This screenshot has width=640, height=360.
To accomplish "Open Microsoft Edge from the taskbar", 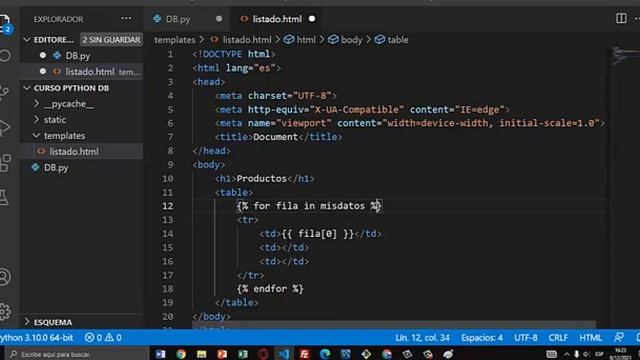I will click(325, 354).
